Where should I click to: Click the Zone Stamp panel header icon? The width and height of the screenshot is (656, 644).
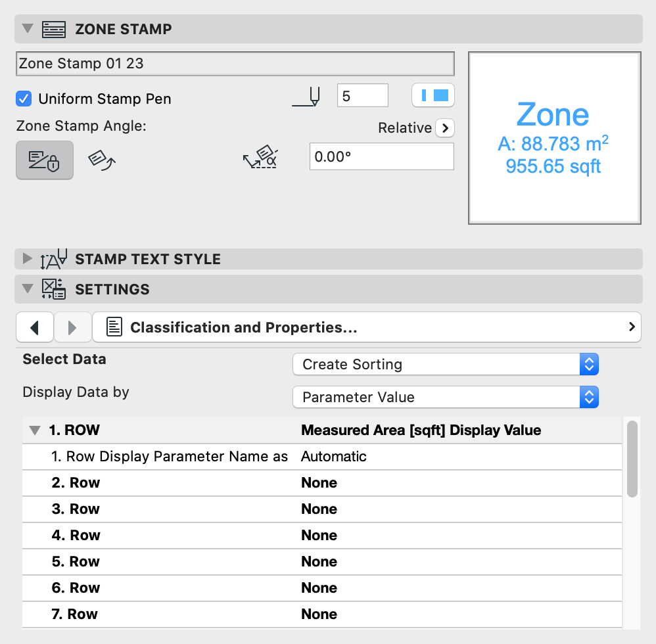(54, 30)
